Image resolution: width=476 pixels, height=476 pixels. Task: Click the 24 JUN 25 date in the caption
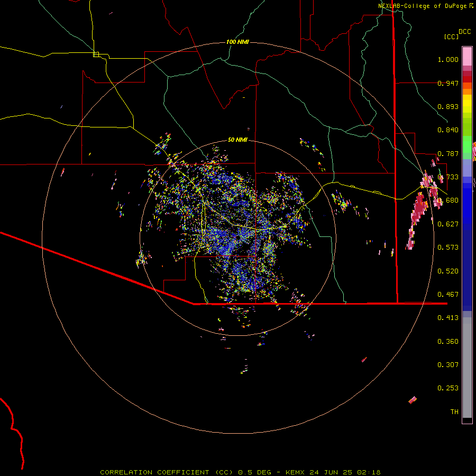[331, 472]
